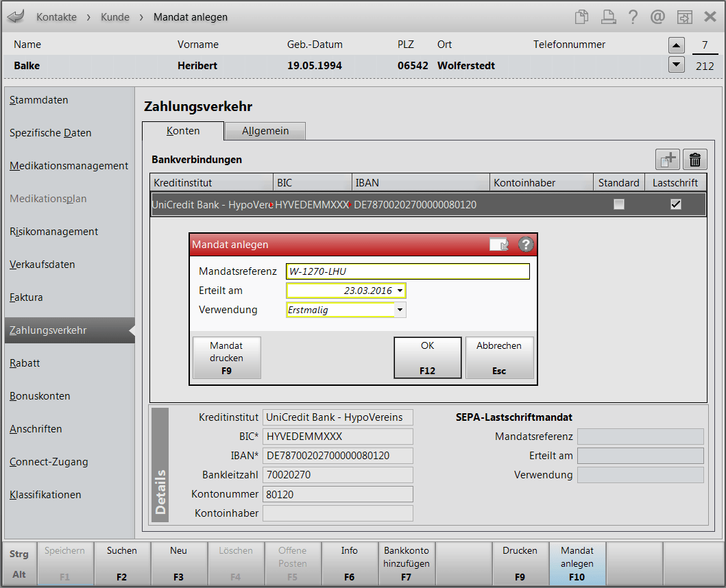
Task: Open Faktura in sidebar
Action: tap(26, 297)
